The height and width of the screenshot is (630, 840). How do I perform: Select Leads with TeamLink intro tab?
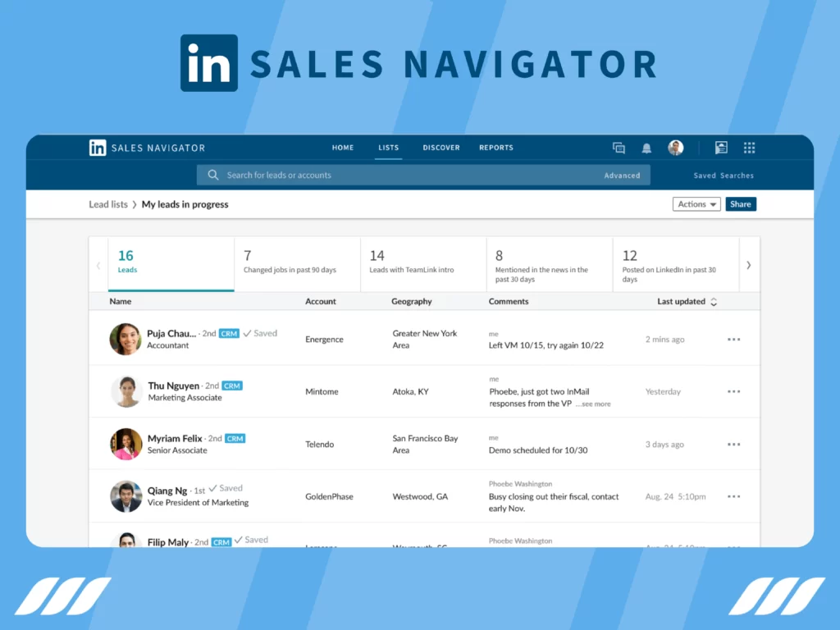424,264
